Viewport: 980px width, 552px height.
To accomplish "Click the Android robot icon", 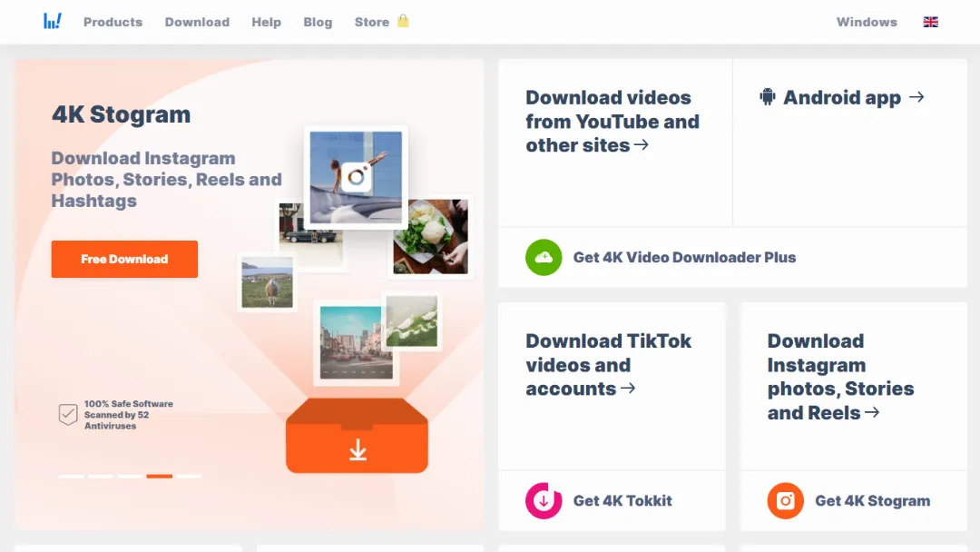I will click(768, 97).
